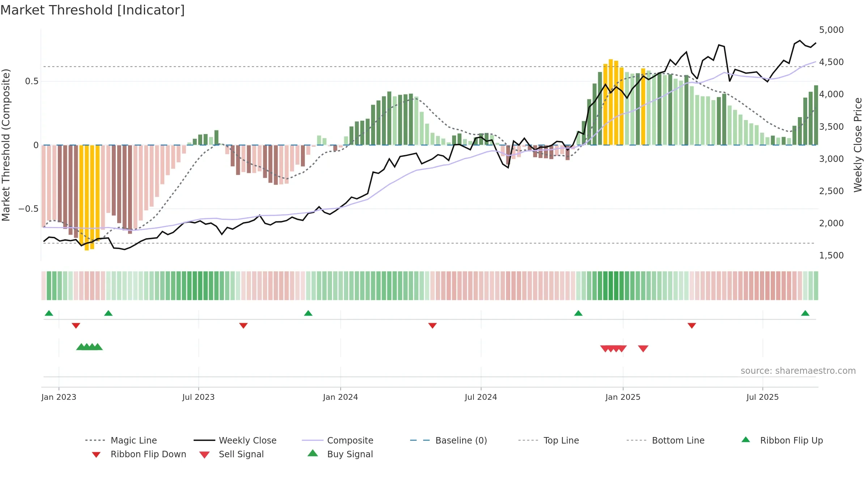Viewport: 868px width, 488px height.
Task: Click the −0.5 composite axis label
Action: pyautogui.click(x=28, y=209)
